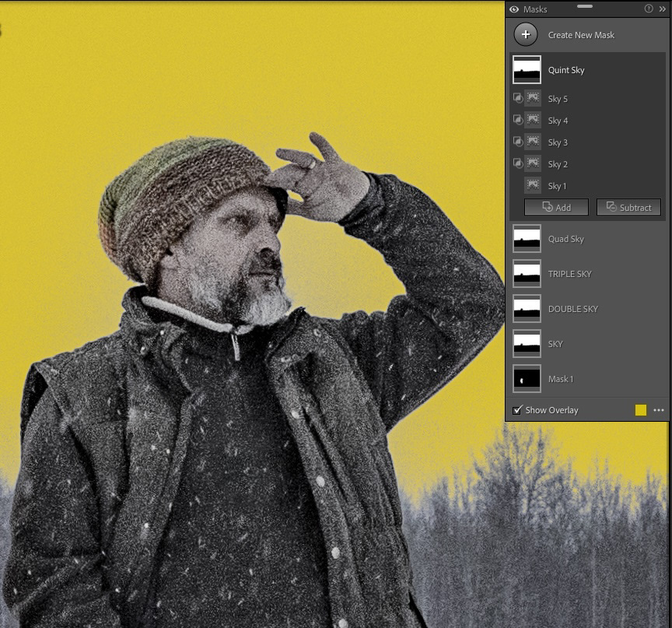Select the Sky 2 component
The width and height of the screenshot is (672, 628).
558,164
